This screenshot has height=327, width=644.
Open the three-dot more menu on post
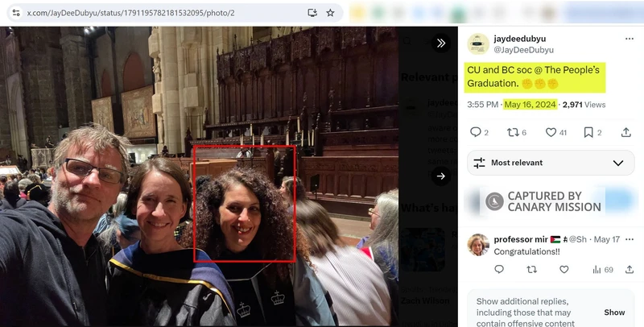[x=629, y=39]
